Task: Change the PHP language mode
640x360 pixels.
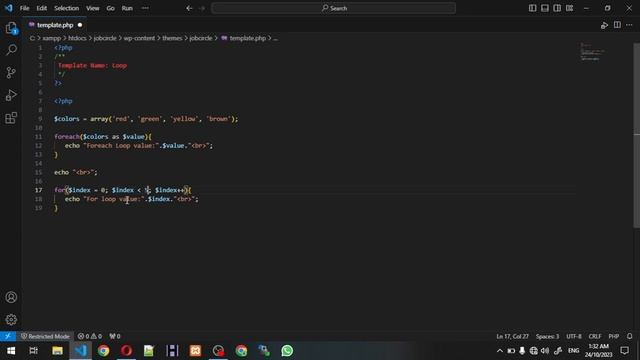Action: 613,336
